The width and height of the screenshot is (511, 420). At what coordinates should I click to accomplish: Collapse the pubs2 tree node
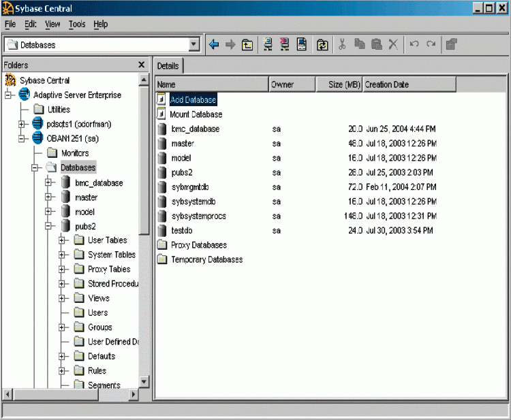pyautogui.click(x=48, y=225)
